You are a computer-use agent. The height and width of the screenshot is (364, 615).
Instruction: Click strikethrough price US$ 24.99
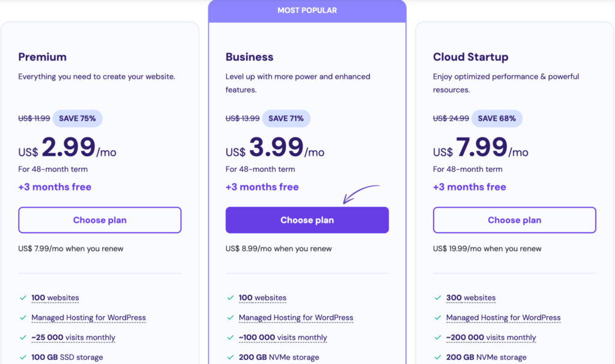(x=450, y=118)
